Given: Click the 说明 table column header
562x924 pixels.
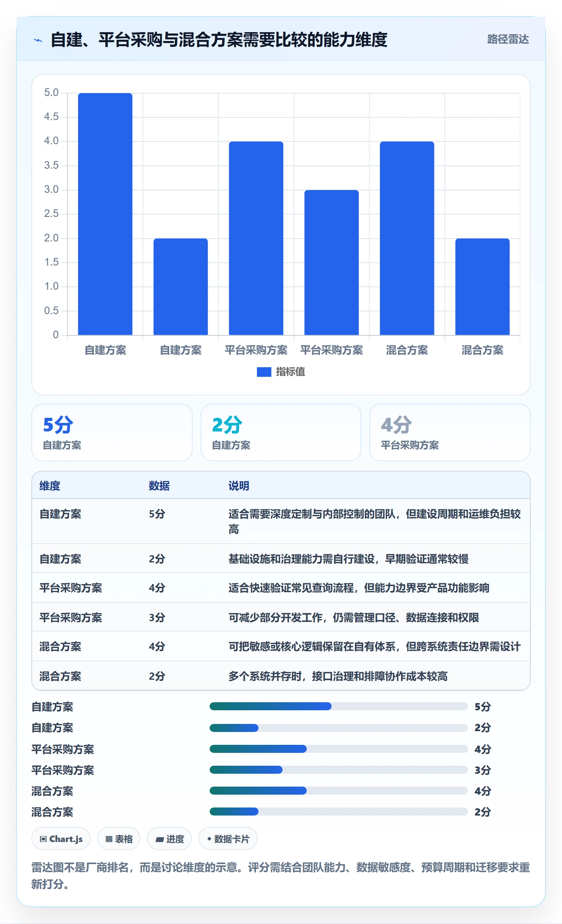Looking at the screenshot, I should (239, 486).
